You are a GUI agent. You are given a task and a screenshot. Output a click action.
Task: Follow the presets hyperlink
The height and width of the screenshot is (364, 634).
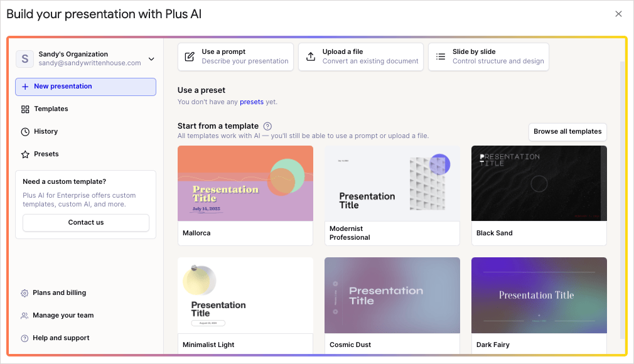click(x=252, y=102)
